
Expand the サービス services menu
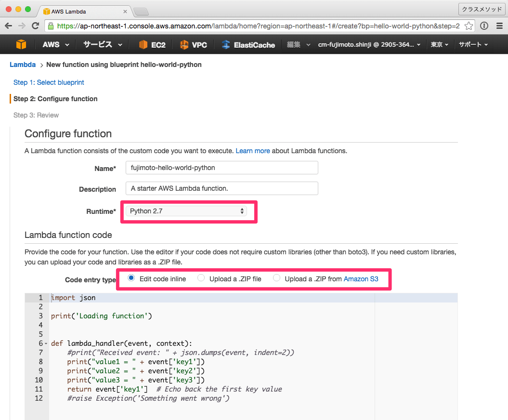point(103,45)
